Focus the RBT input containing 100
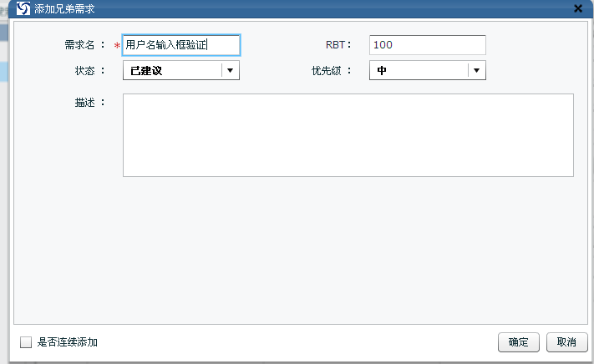The image size is (594, 364). [427, 45]
